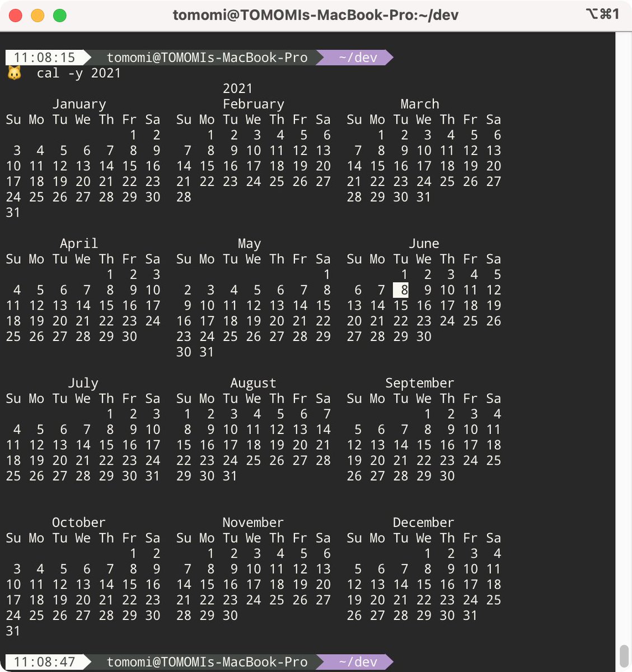This screenshot has height=672, width=632.
Task: Click the date 30 in June
Action: (424, 337)
